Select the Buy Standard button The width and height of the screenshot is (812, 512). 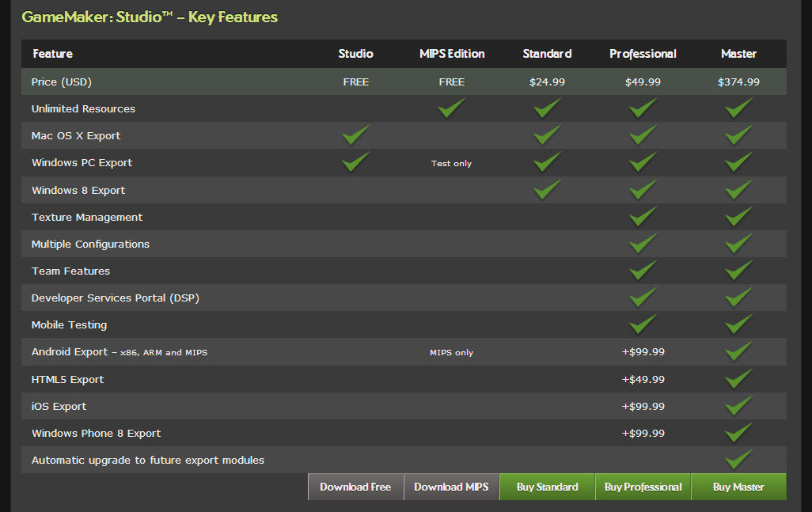[547, 487]
